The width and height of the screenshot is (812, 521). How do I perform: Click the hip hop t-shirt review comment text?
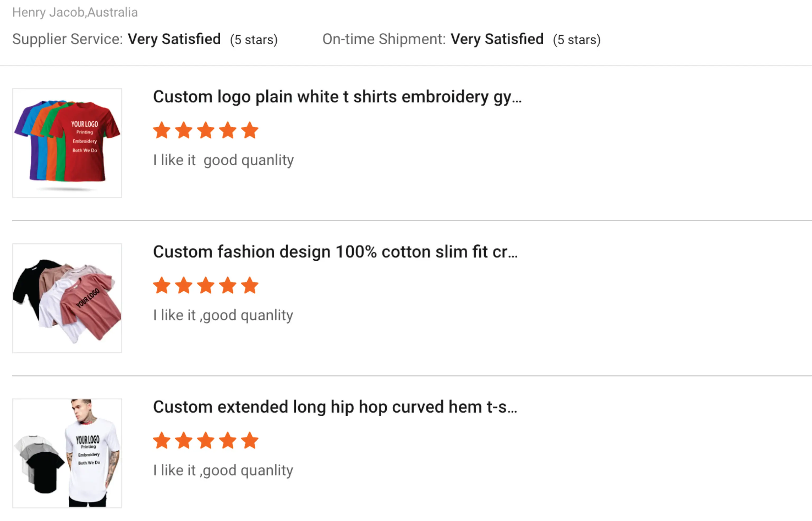[223, 470]
